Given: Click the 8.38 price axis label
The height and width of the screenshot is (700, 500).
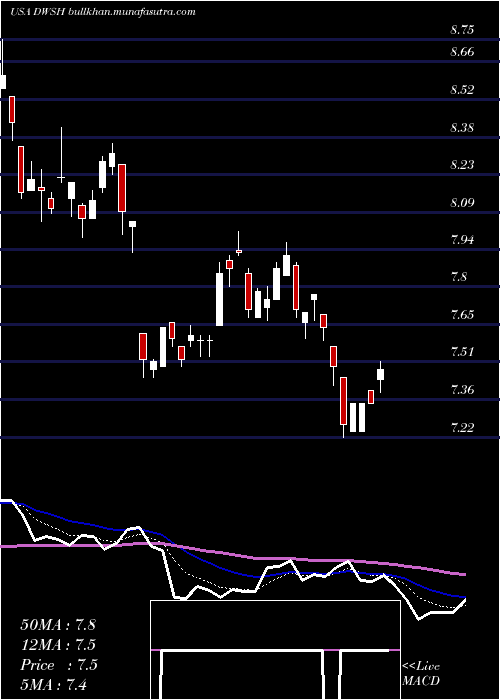Looking at the screenshot, I should pos(462,128).
